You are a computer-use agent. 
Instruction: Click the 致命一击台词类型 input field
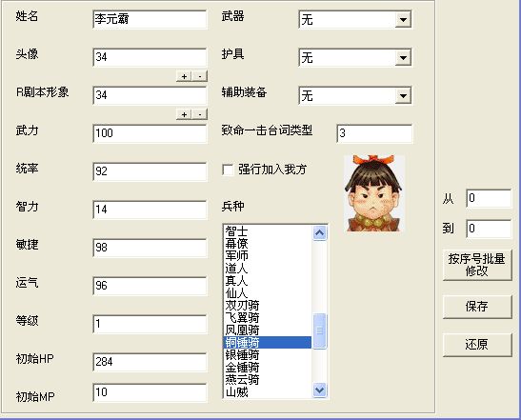point(374,133)
